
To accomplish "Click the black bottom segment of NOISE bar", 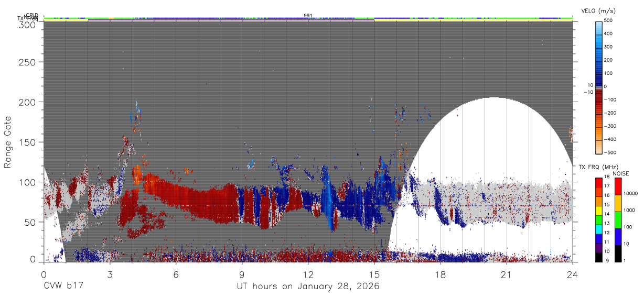I will click(x=617, y=252).
